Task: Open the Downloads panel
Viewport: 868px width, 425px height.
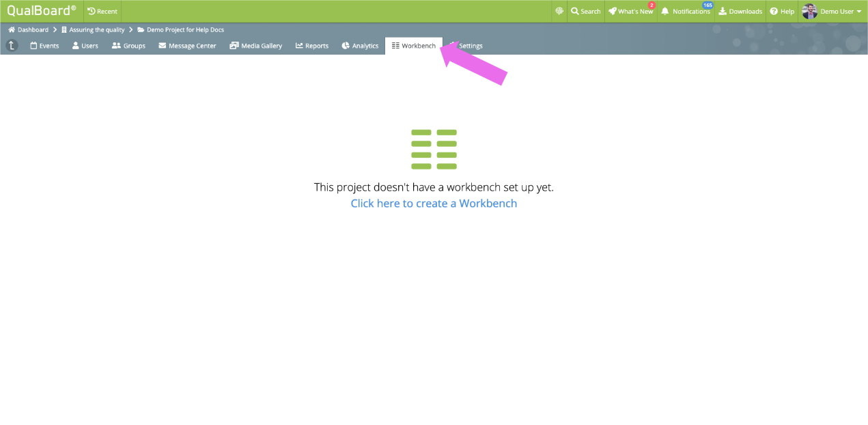Action: point(740,11)
